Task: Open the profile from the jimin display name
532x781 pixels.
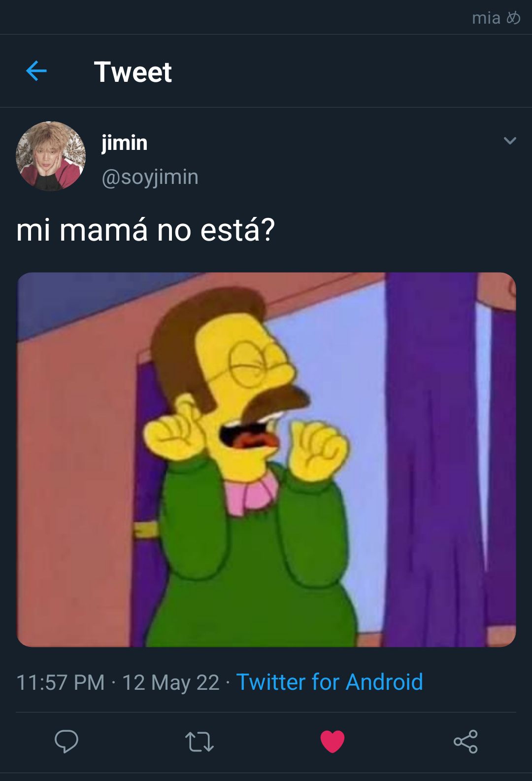Action: (125, 143)
